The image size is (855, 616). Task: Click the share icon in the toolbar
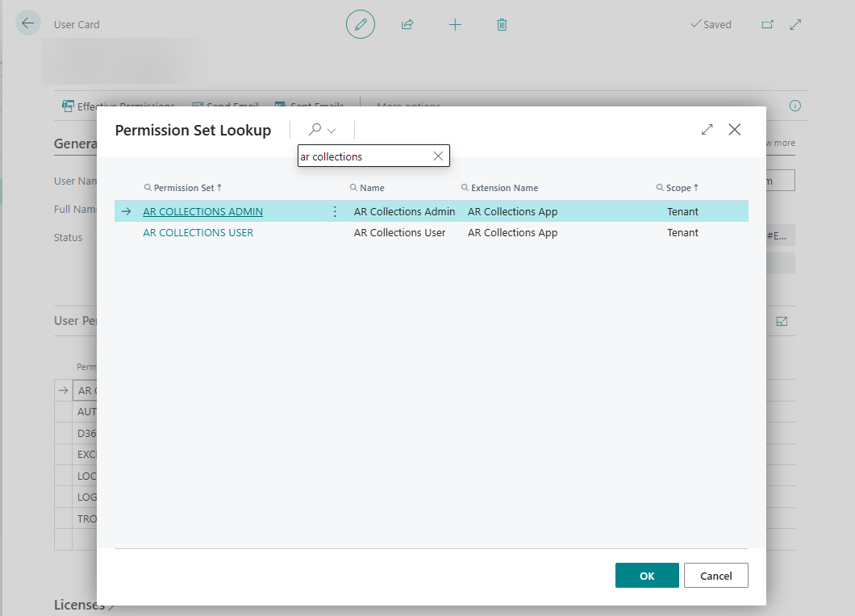point(407,24)
